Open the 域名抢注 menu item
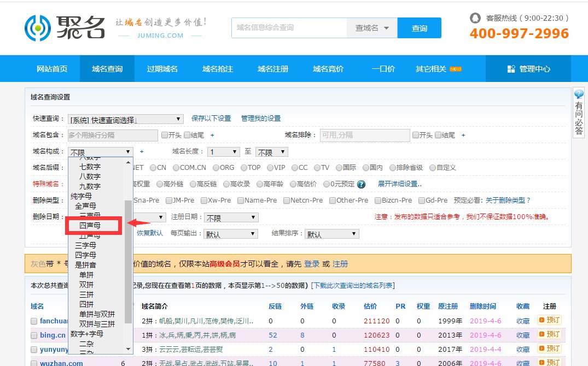588x366 pixels. point(218,68)
